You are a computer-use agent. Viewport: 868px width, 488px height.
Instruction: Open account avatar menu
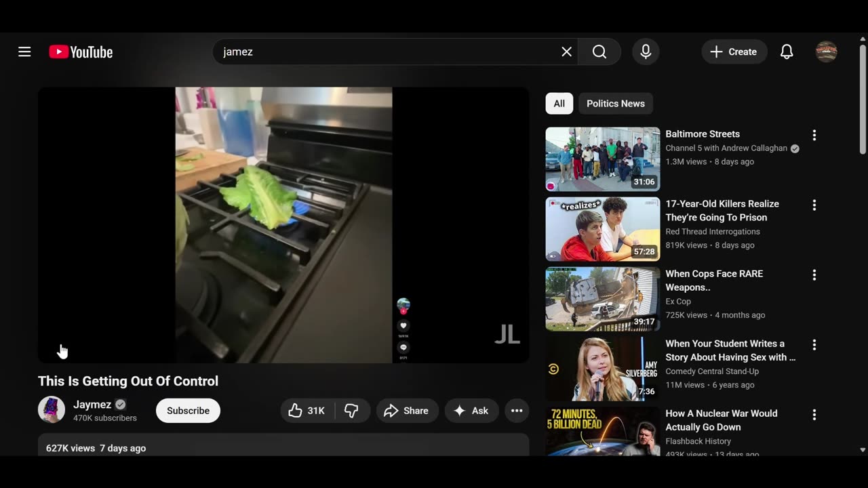[x=826, y=52]
